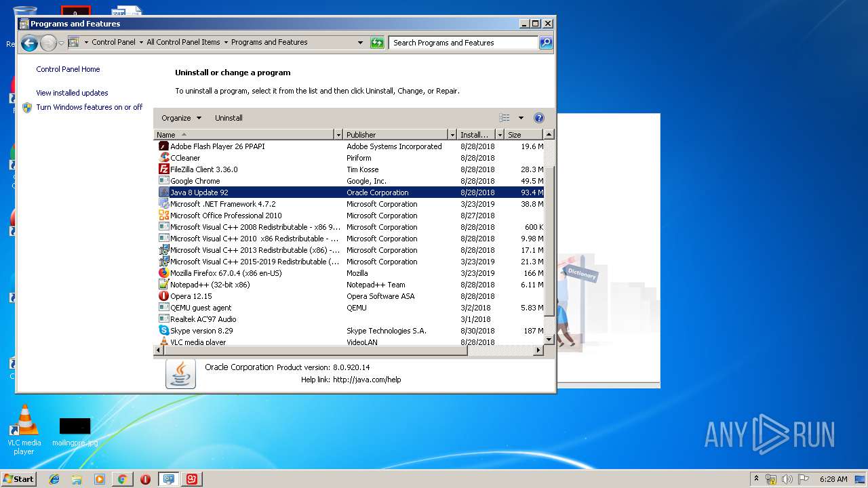This screenshot has width=868, height=488.
Task: Click the green Refresh button
Action: [x=377, y=43]
